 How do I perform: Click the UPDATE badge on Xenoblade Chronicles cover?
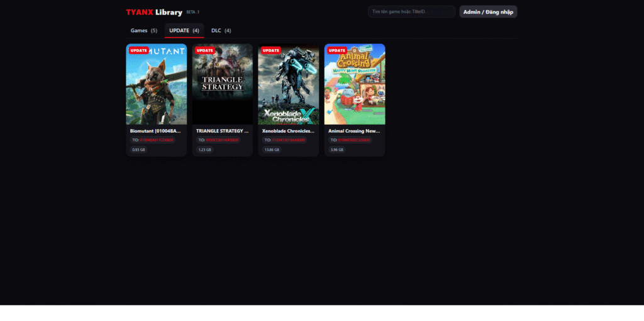click(270, 50)
